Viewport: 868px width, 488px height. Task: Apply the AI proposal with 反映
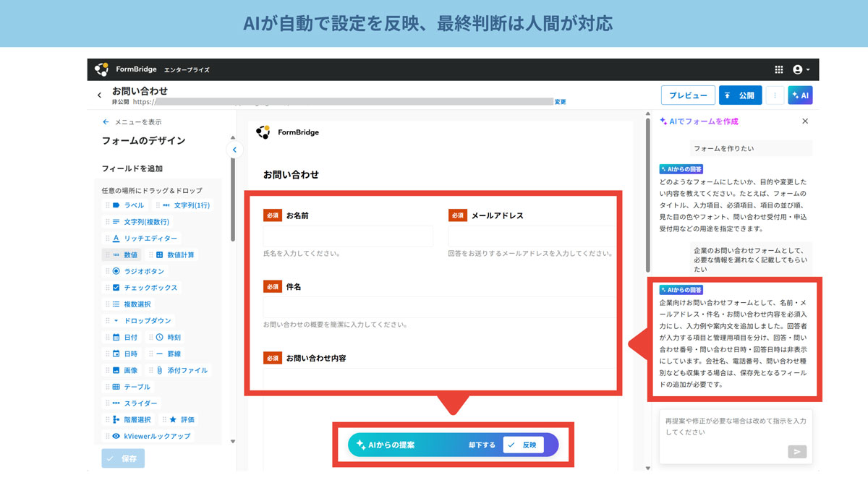524,445
